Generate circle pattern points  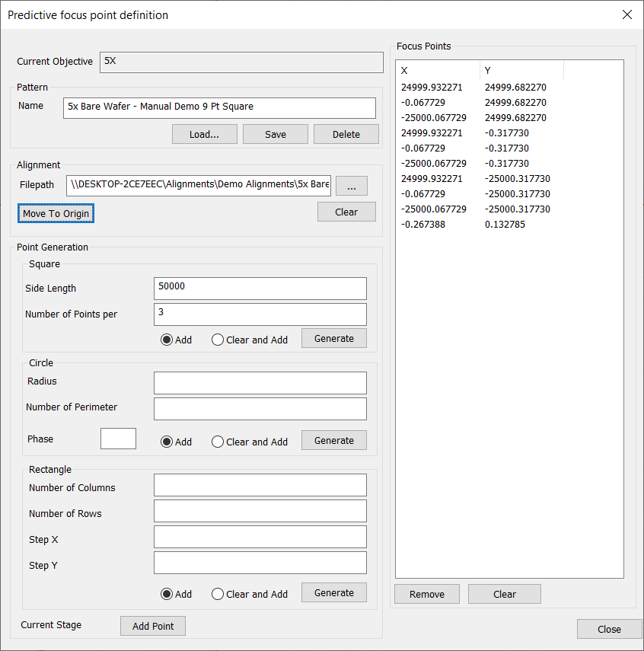(x=334, y=440)
